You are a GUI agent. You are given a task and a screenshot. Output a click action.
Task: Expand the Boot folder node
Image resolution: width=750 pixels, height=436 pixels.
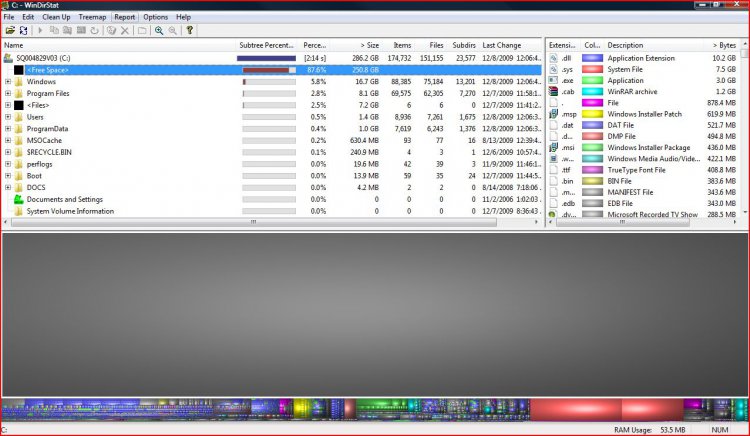click(8, 175)
